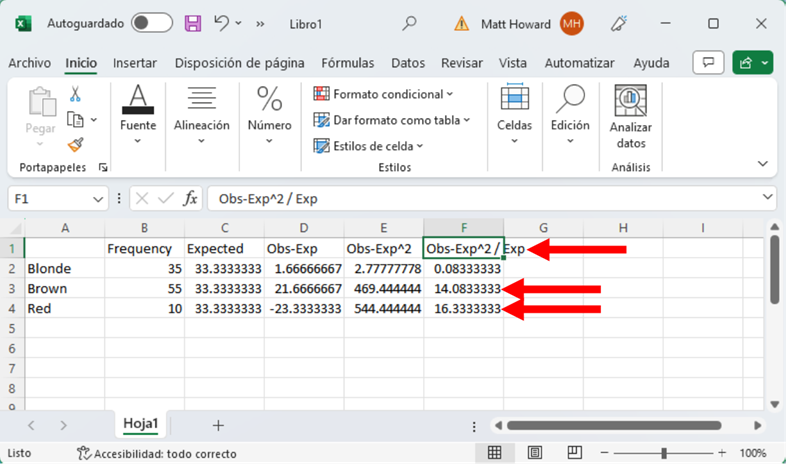The image size is (786, 464).
Task: Add a new sheet with plus button
Action: 219,425
